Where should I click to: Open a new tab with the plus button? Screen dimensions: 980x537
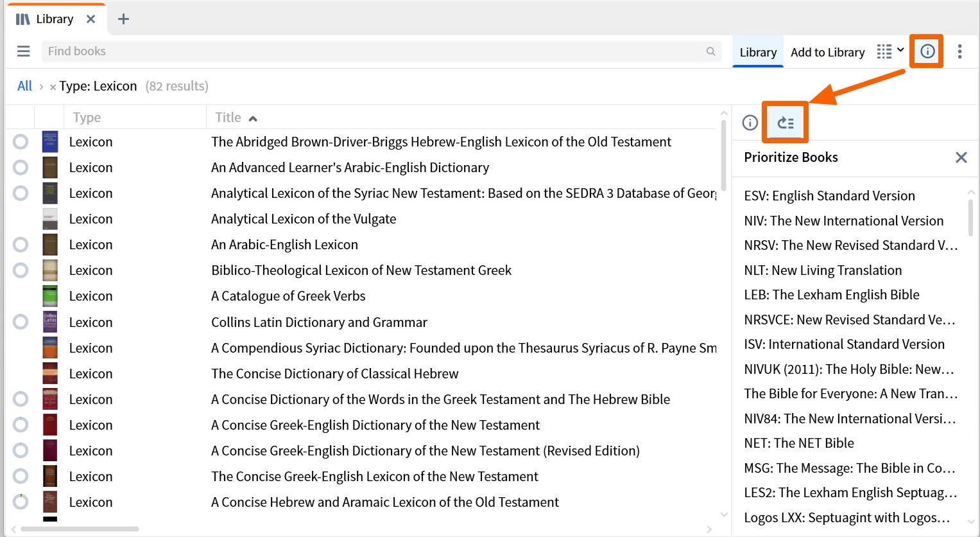point(124,19)
